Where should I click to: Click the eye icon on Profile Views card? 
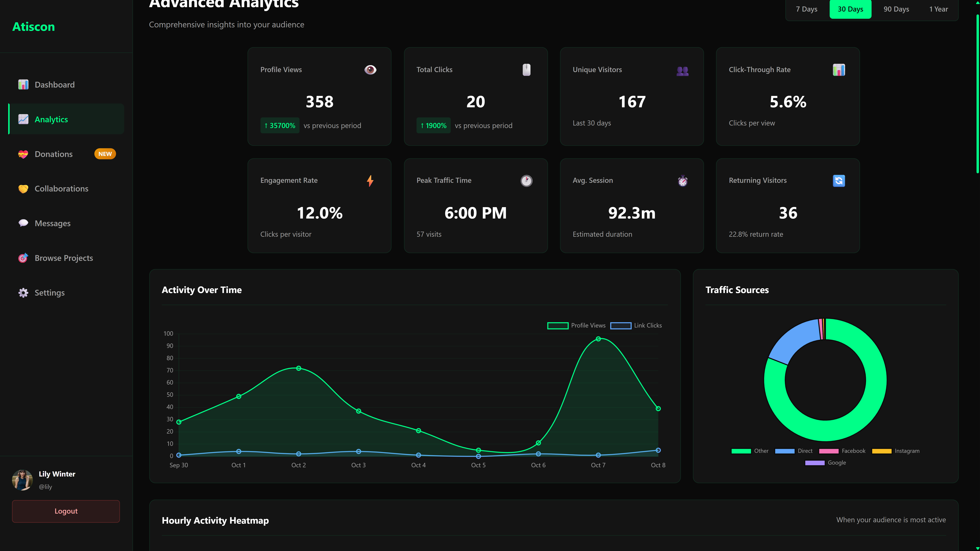[370, 70]
